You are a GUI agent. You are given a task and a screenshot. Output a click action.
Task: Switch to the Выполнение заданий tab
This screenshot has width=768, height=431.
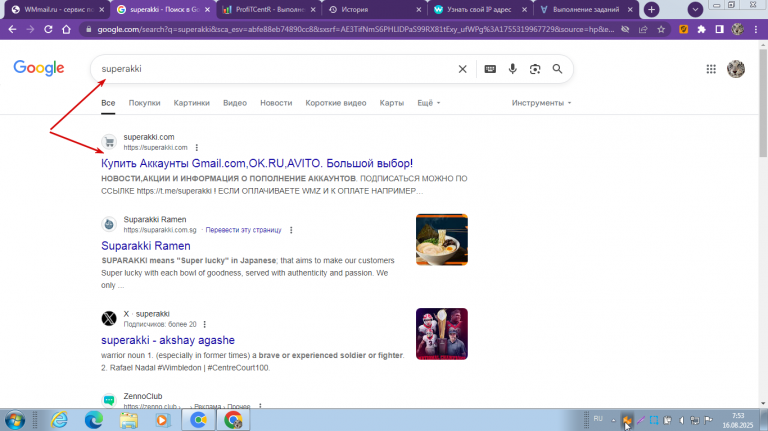tap(586, 10)
